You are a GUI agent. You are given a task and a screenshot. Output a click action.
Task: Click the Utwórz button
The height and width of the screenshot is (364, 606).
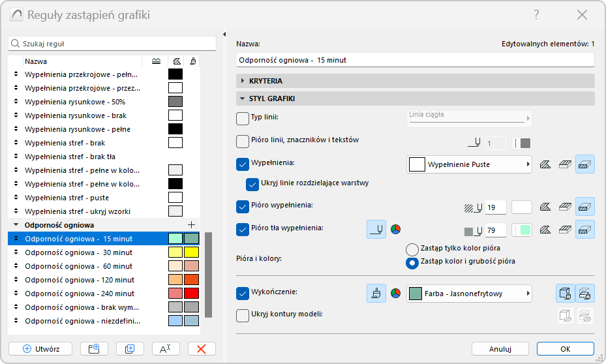click(x=40, y=349)
